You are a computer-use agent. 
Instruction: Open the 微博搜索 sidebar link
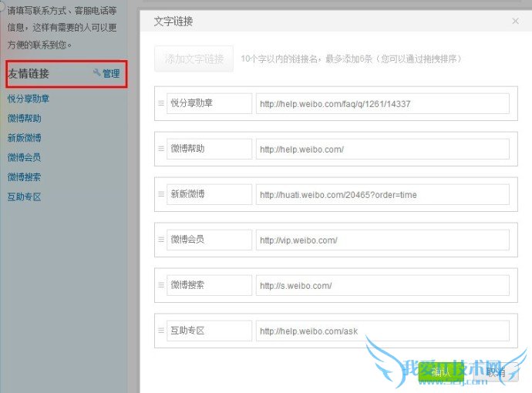pos(25,177)
